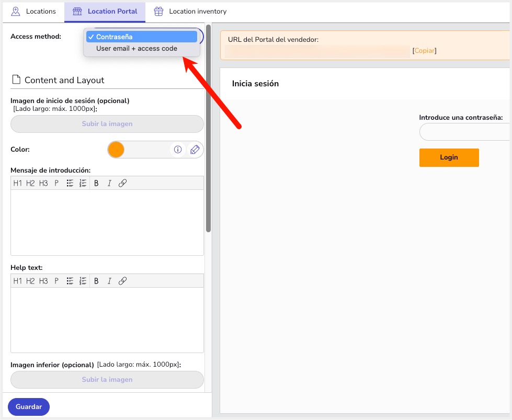Select Contraseña access method option
The width and height of the screenshot is (512, 420).
click(142, 37)
